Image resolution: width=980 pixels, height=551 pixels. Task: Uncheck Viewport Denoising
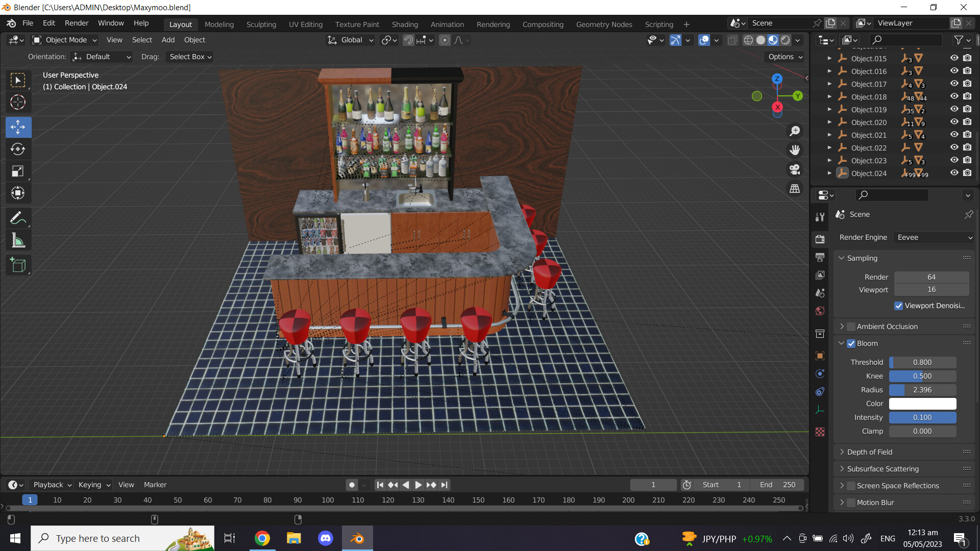click(899, 306)
